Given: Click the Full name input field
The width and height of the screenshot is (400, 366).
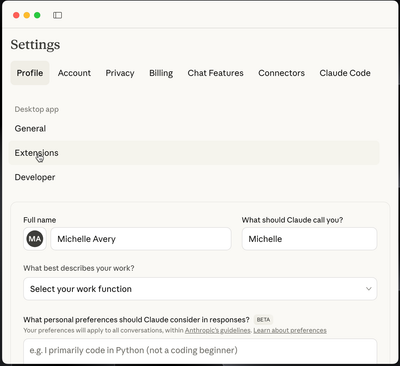Looking at the screenshot, I should click(141, 239).
